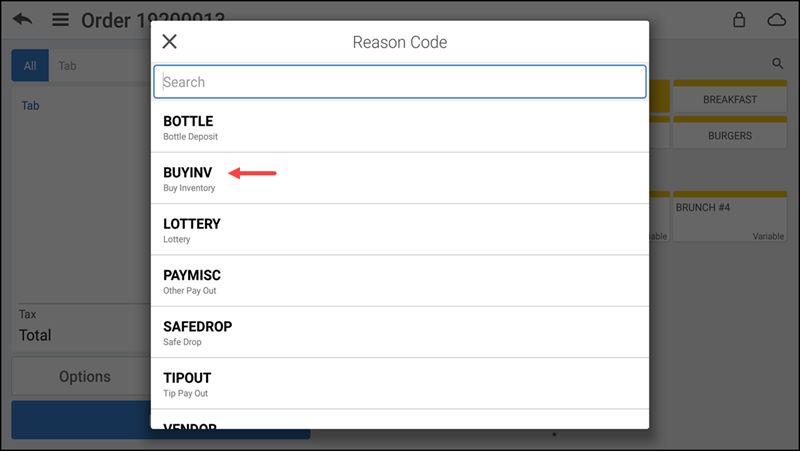Image resolution: width=800 pixels, height=452 pixels.
Task: Click the padlock lock icon
Action: [739, 19]
